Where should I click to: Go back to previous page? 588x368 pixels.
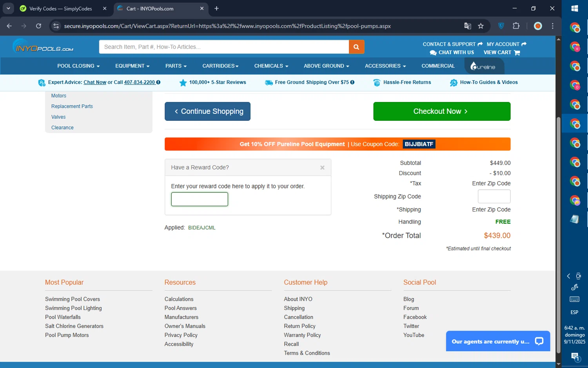point(9,26)
